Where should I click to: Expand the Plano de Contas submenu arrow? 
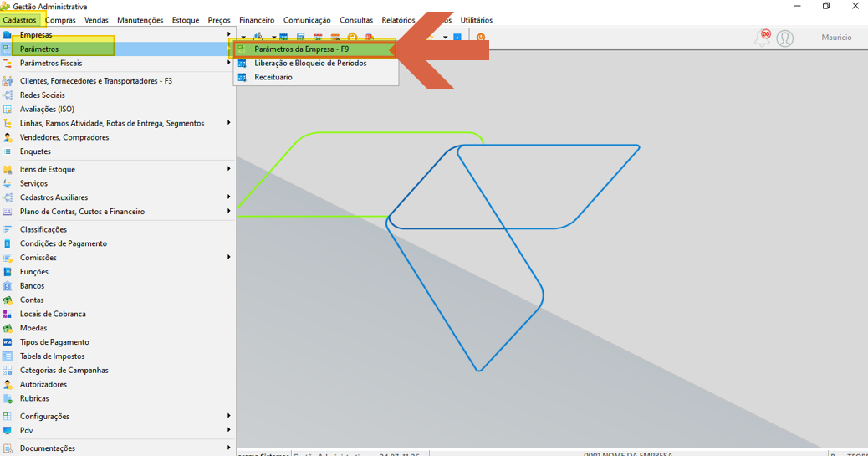(x=228, y=211)
